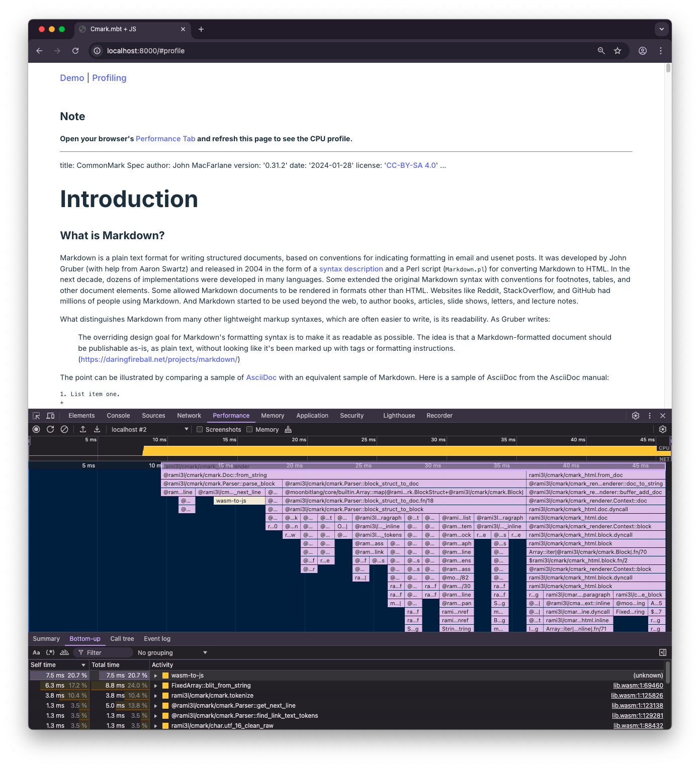Click the garbage collect icon
The width and height of the screenshot is (700, 767).
pyautogui.click(x=288, y=429)
